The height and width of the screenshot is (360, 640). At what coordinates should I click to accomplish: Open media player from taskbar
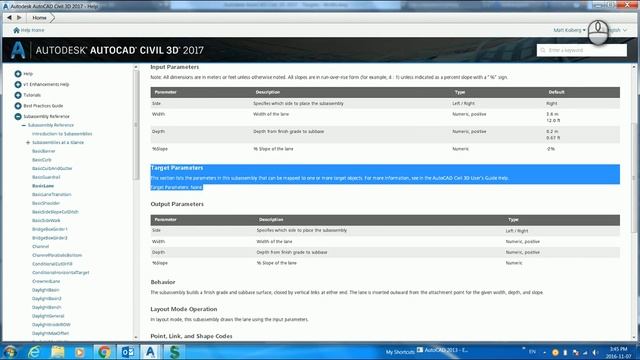point(80,352)
